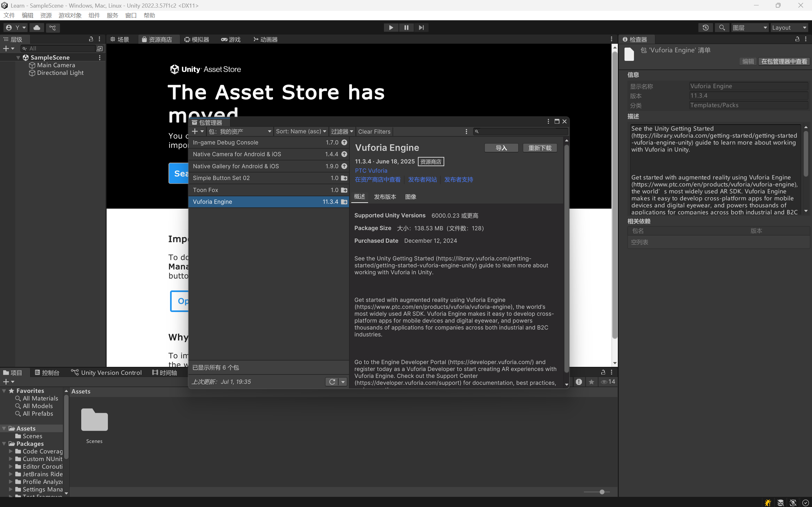812x507 pixels.
Task: Toggle the Inspector panel lock
Action: 797,39
